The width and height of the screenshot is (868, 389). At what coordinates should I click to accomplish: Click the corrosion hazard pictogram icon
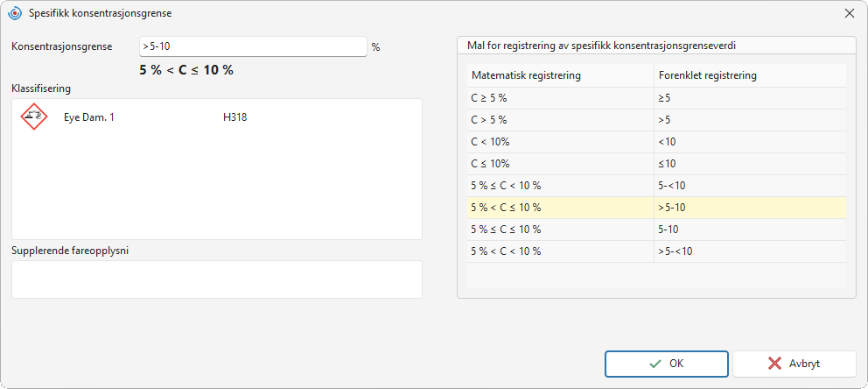tap(34, 117)
